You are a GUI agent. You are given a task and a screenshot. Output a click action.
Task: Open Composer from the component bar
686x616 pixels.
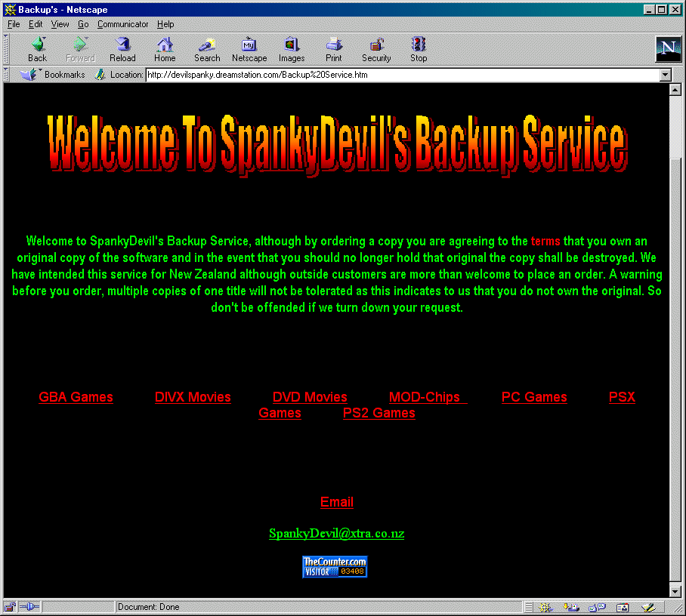[648, 607]
